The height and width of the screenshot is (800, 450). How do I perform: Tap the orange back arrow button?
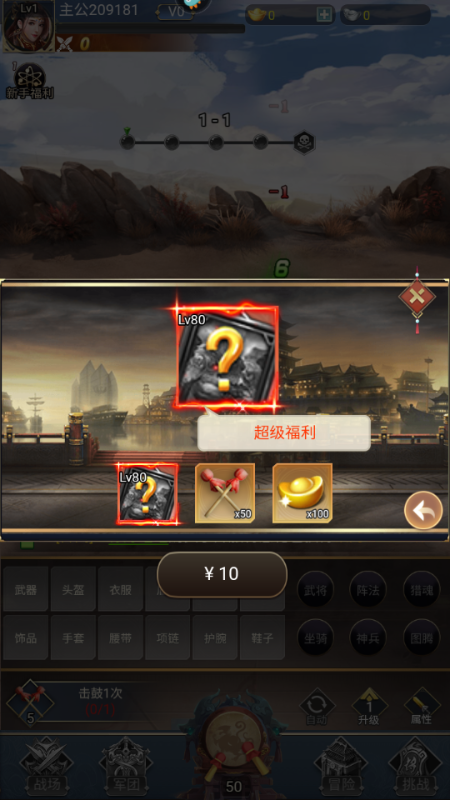(423, 510)
